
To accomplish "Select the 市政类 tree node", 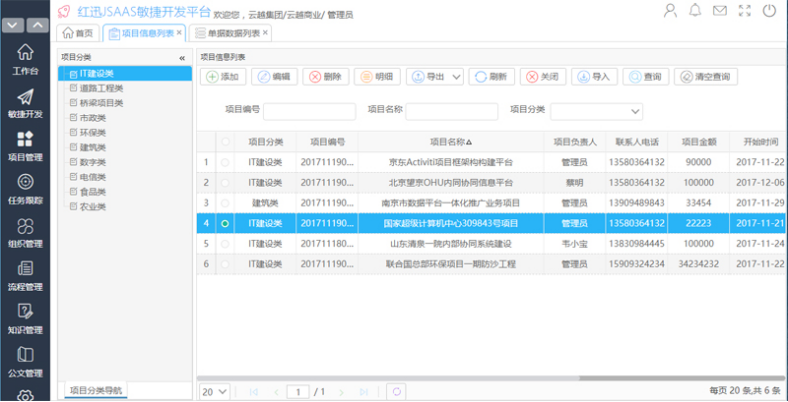I will [92, 118].
